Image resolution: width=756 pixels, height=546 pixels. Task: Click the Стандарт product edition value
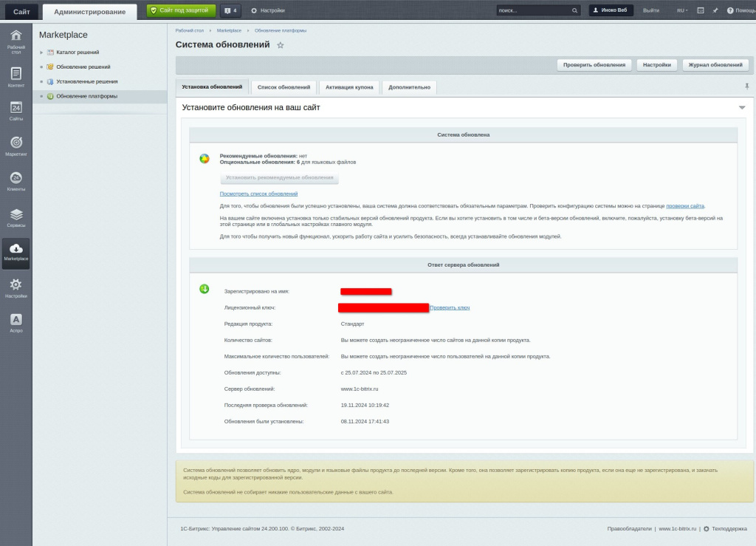coord(352,324)
